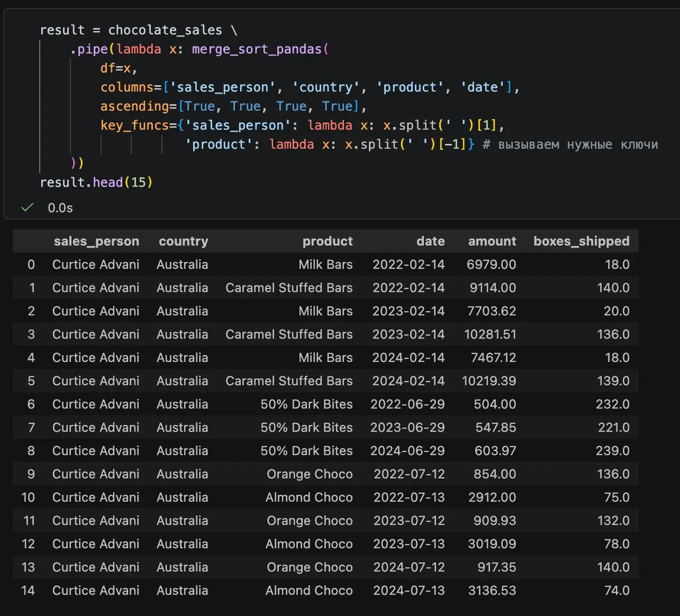Click 50% Dark Bites product in row 6
Viewport: 680px width, 616px height.
point(307,404)
